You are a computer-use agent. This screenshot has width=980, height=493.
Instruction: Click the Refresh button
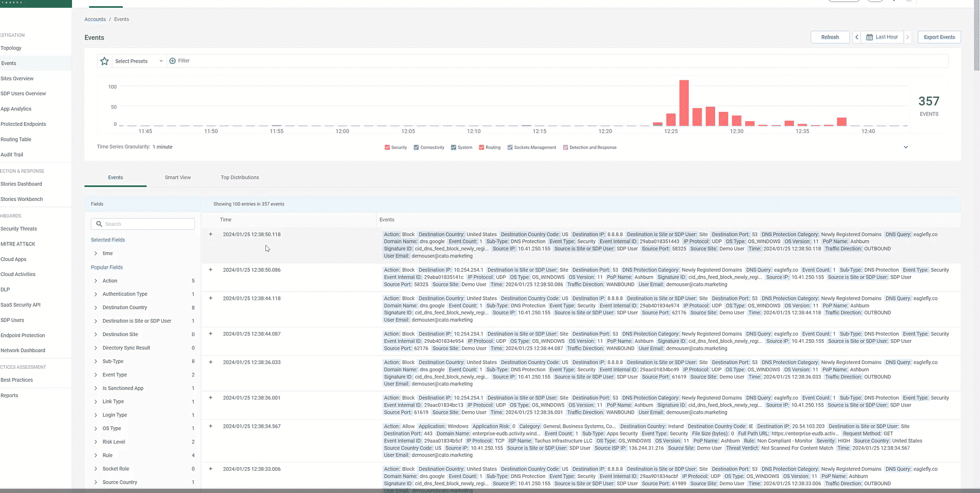click(x=830, y=37)
